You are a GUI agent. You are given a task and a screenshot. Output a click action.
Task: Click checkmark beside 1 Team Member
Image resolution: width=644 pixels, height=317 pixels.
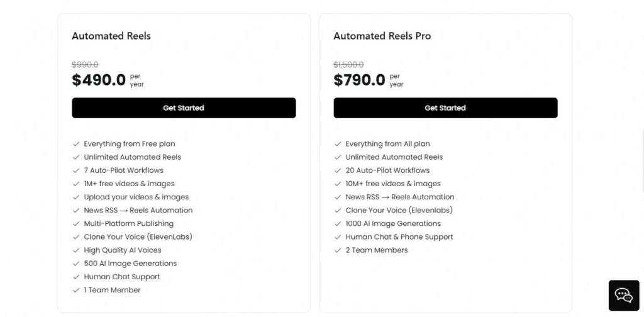76,291
